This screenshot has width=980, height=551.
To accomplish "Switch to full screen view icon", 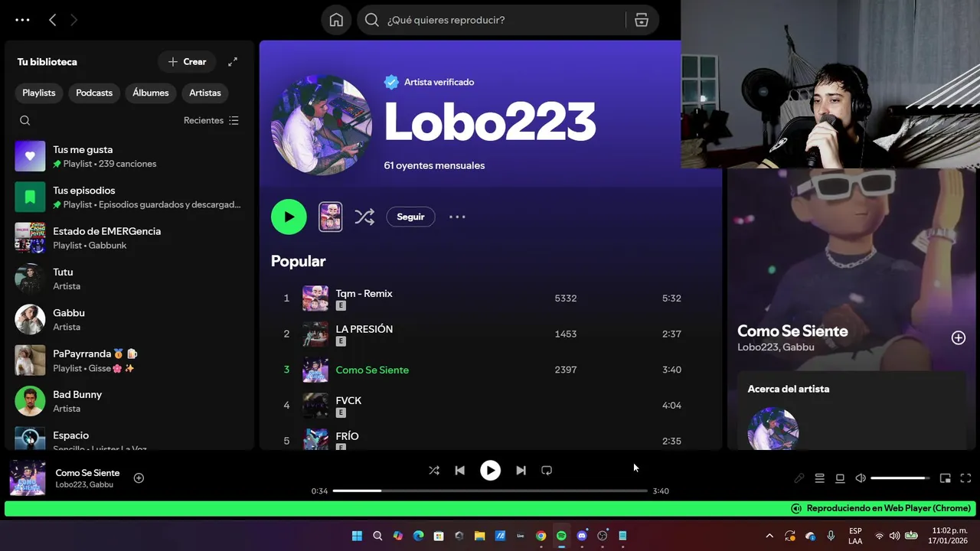I will [x=965, y=478].
